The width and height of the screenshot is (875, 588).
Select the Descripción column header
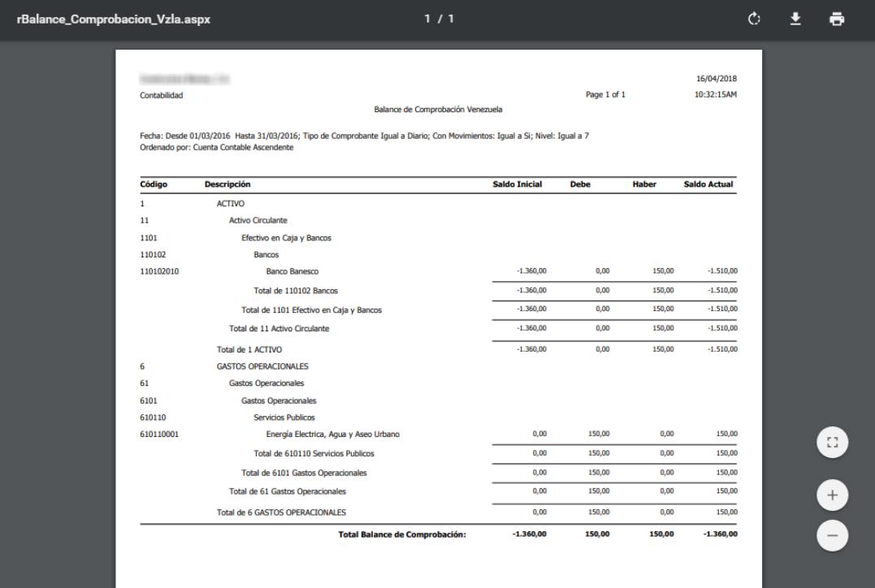pos(227,184)
